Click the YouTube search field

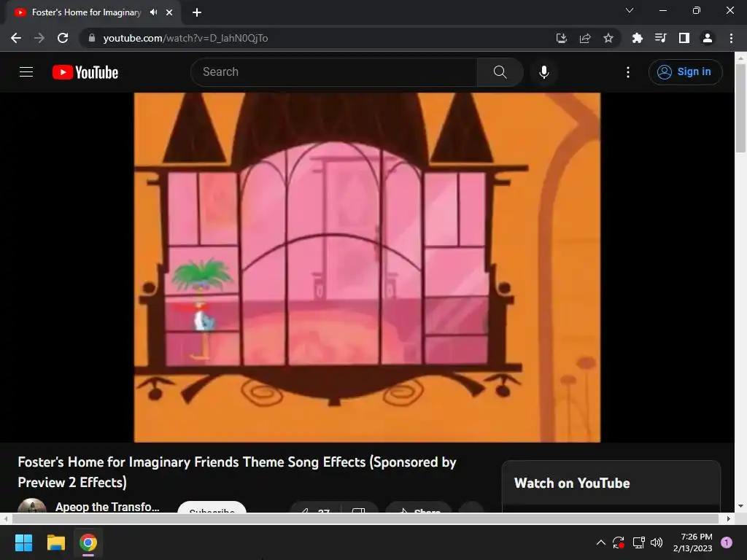[333, 72]
